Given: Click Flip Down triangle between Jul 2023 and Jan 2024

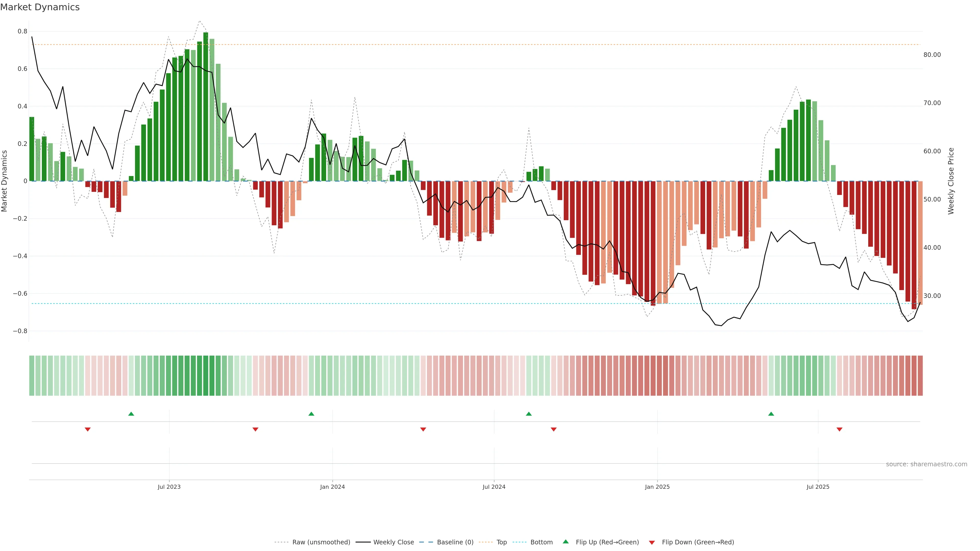Looking at the screenshot, I should click(x=255, y=429).
